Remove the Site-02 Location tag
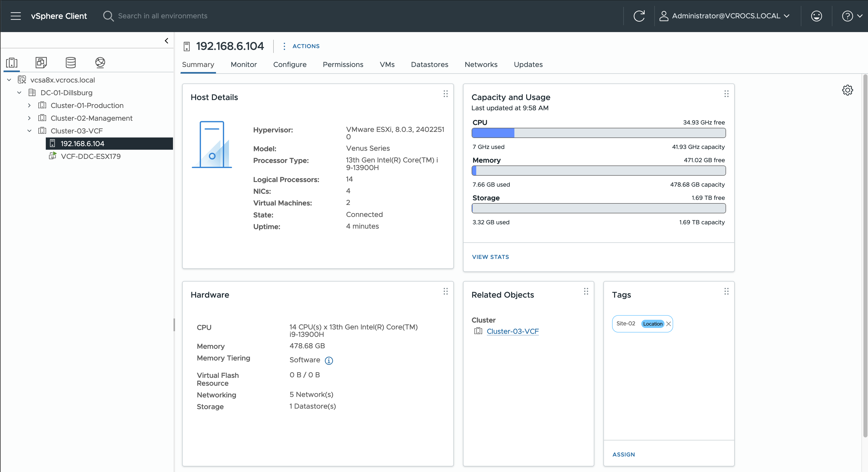868x472 pixels. pyautogui.click(x=669, y=324)
